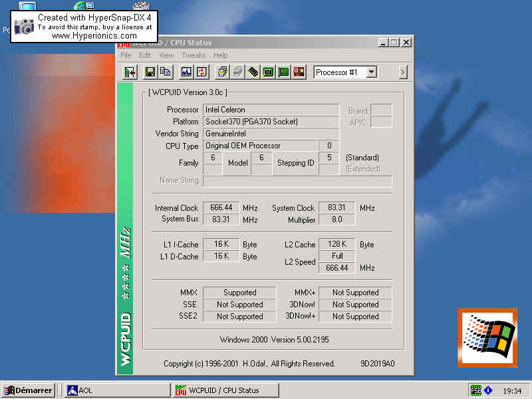Click the grayed extended feature flags icon
The image size is (532, 399).
238,72
